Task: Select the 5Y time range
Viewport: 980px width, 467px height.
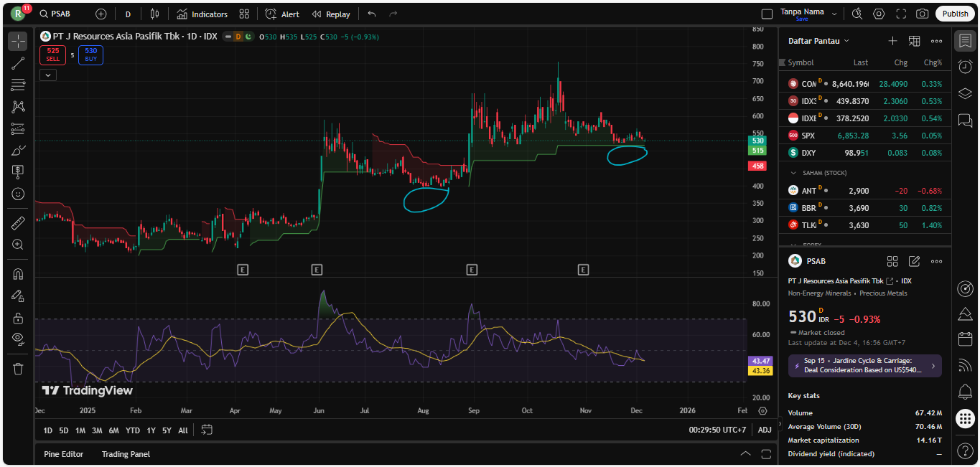Action: [167, 430]
